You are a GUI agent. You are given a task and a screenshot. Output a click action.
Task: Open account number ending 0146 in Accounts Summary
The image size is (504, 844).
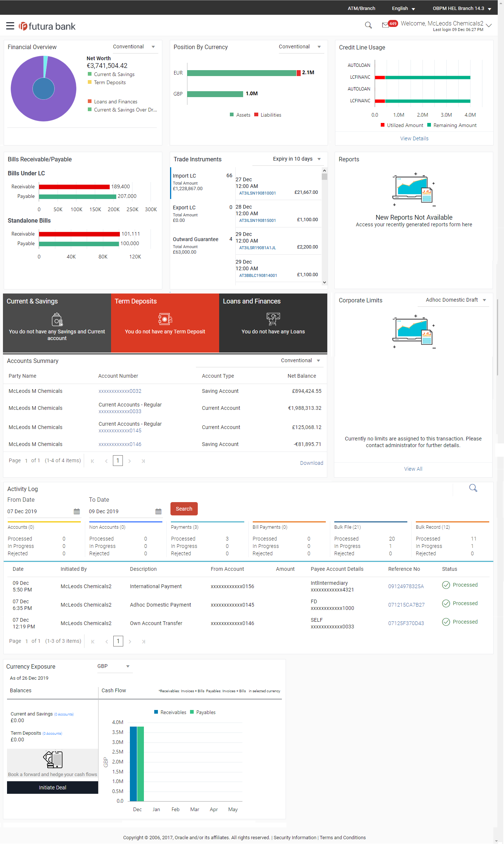(x=120, y=444)
